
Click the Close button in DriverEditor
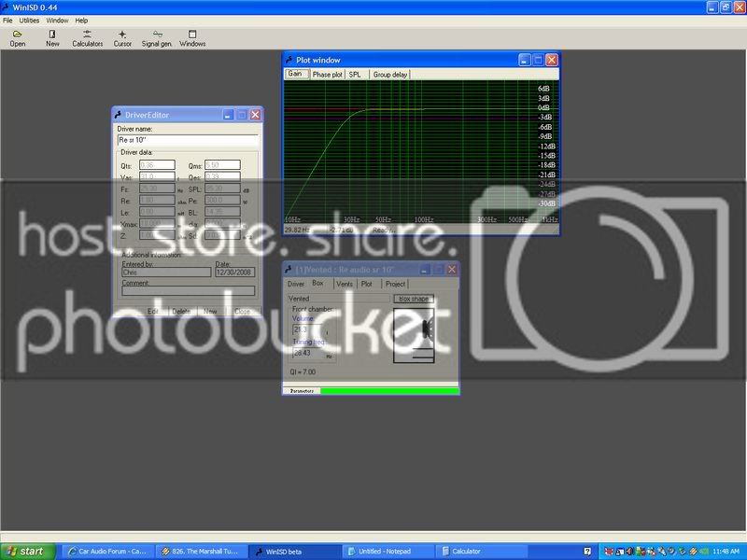click(242, 311)
